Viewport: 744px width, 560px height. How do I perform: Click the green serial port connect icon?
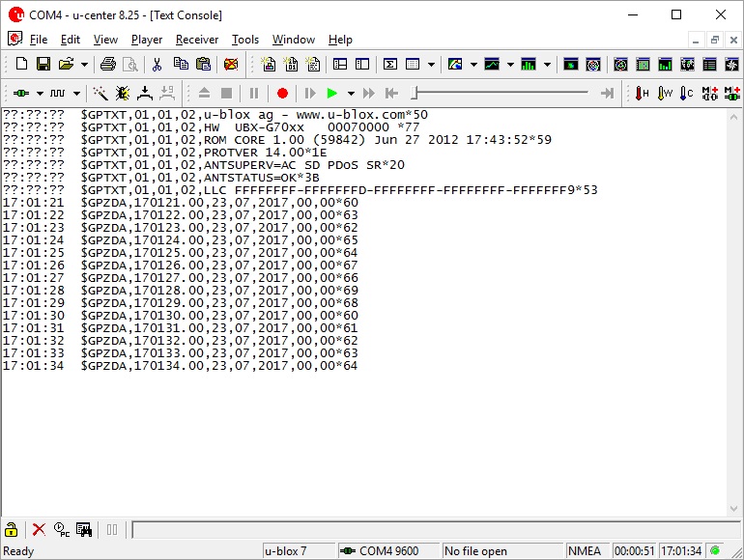pos(21,94)
